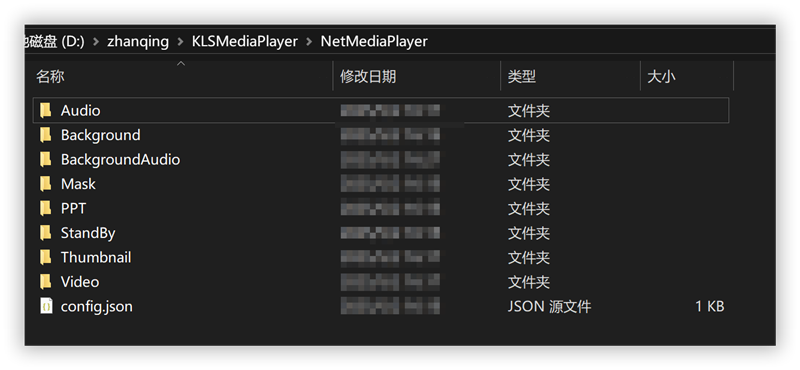Click the Thumbnail folder icon
Viewport: 800px width, 370px height.
[46, 257]
